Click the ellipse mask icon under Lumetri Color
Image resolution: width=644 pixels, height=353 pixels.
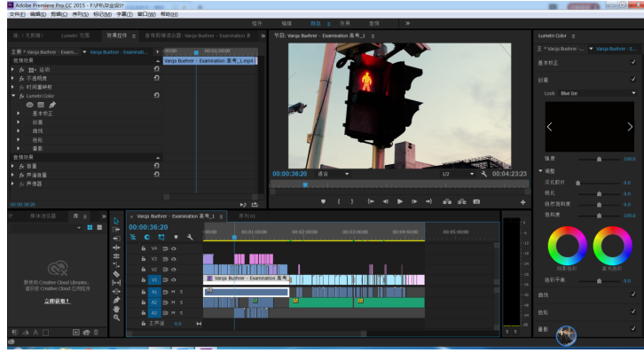point(29,105)
